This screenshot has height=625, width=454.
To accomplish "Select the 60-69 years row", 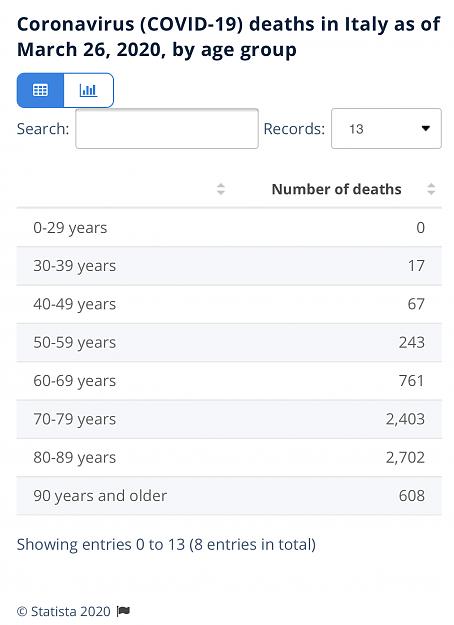I will click(229, 381).
